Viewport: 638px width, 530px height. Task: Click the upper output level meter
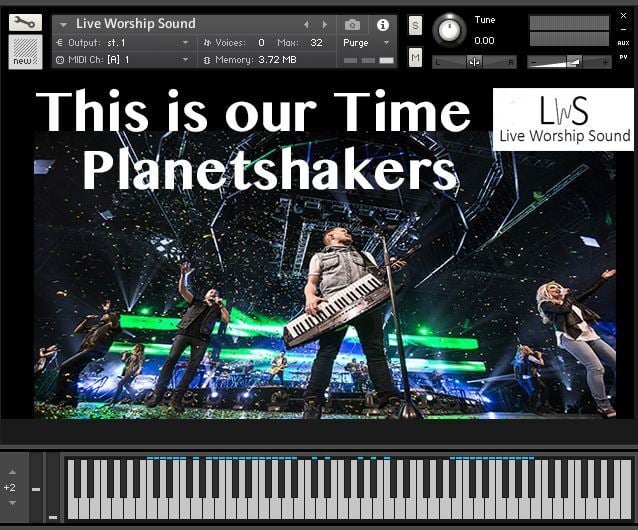tap(569, 23)
